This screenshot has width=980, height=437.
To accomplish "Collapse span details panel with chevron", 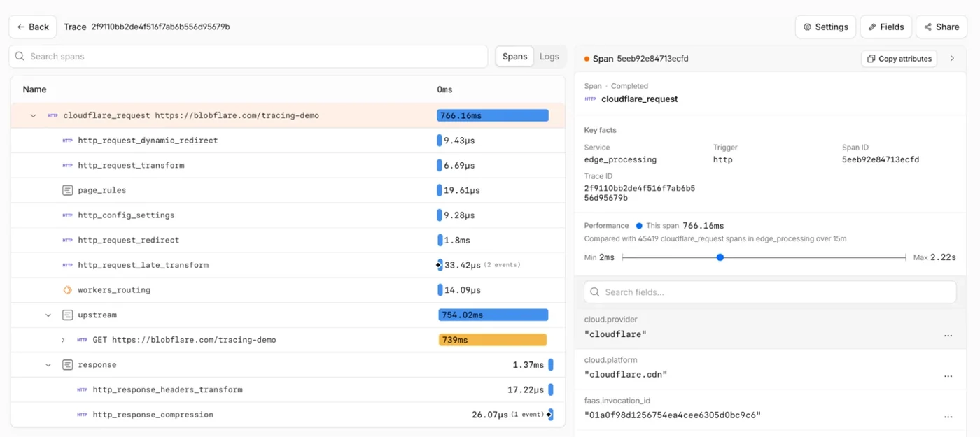I will click(952, 59).
